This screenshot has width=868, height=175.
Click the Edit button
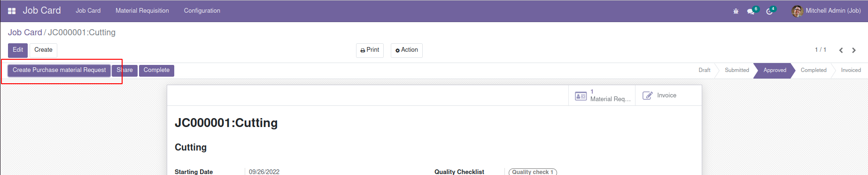pos(18,50)
